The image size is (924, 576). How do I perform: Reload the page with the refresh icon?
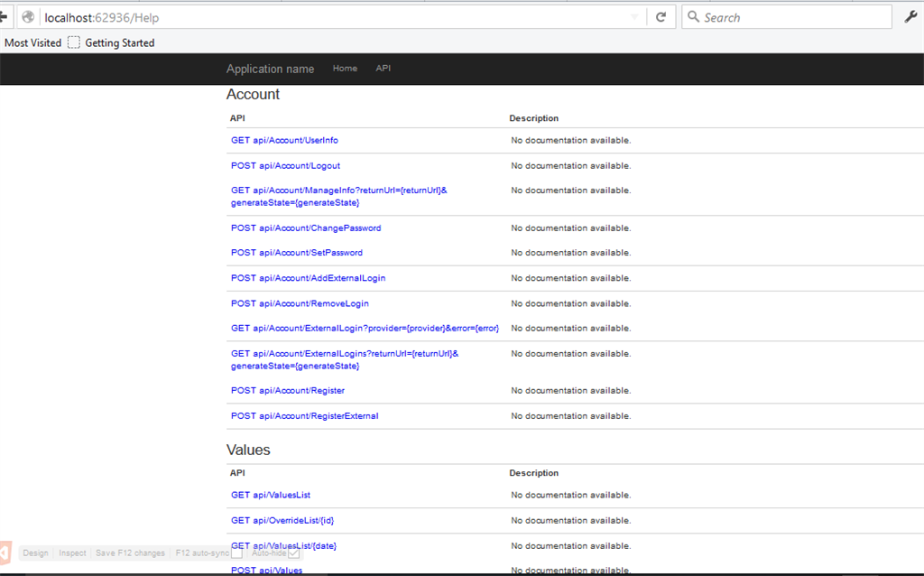661,17
